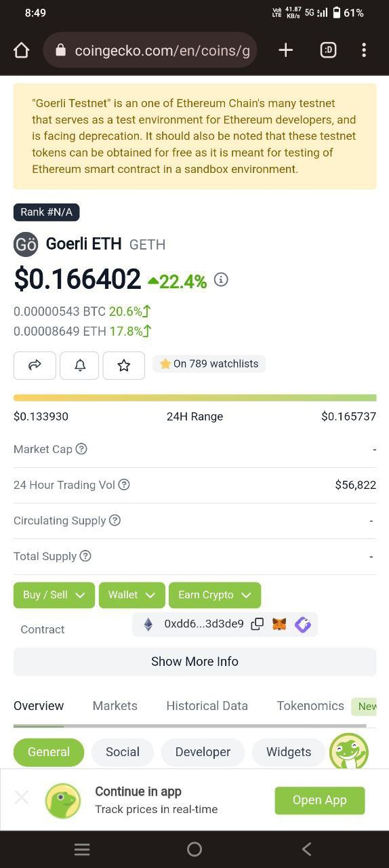Open a new browser tab
The height and width of the screenshot is (868, 389).
click(x=285, y=50)
